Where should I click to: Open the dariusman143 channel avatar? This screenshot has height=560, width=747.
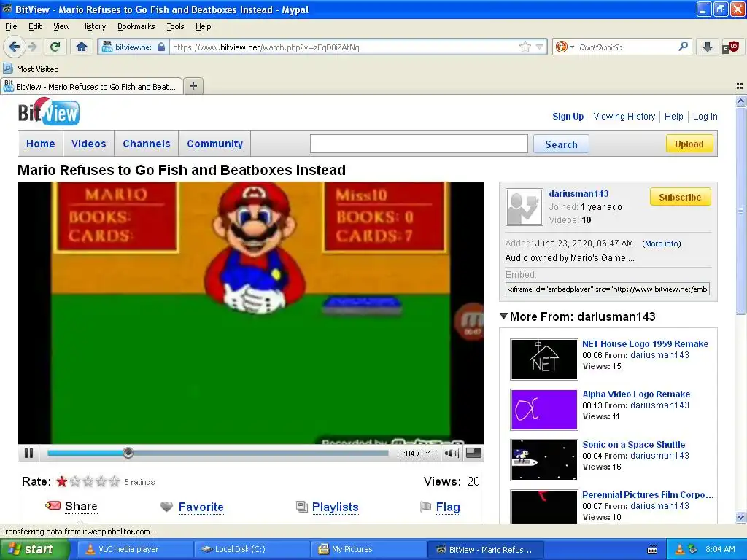pos(524,206)
